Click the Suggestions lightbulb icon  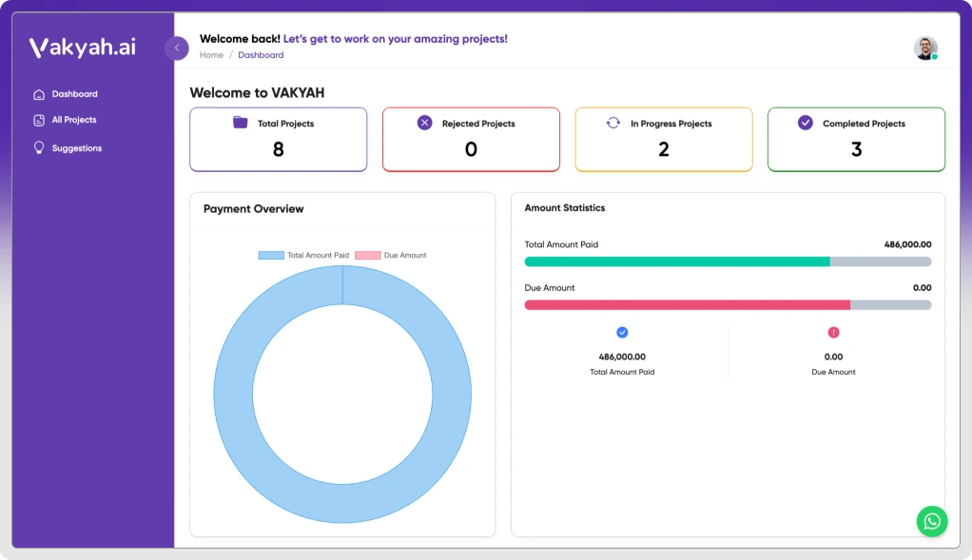[39, 147]
